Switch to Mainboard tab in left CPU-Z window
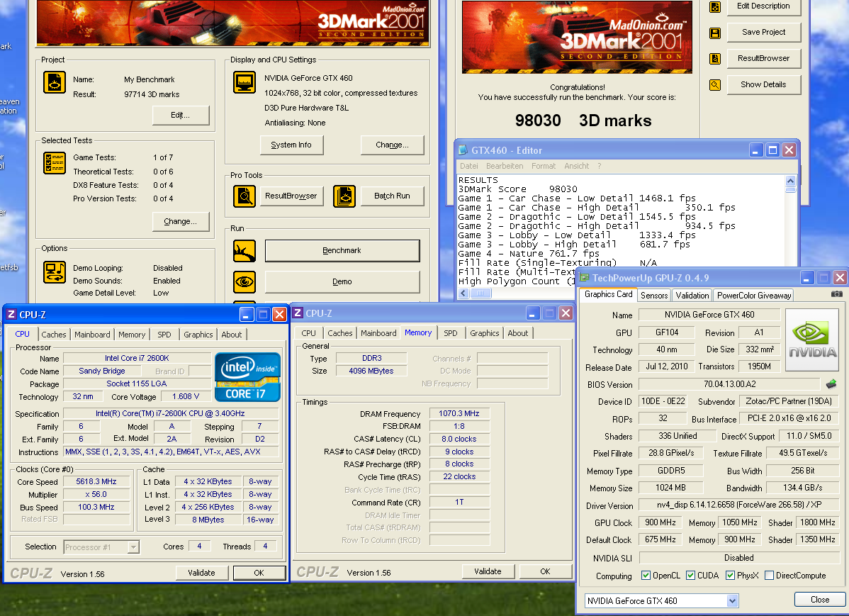The height and width of the screenshot is (616, 849). click(x=92, y=335)
